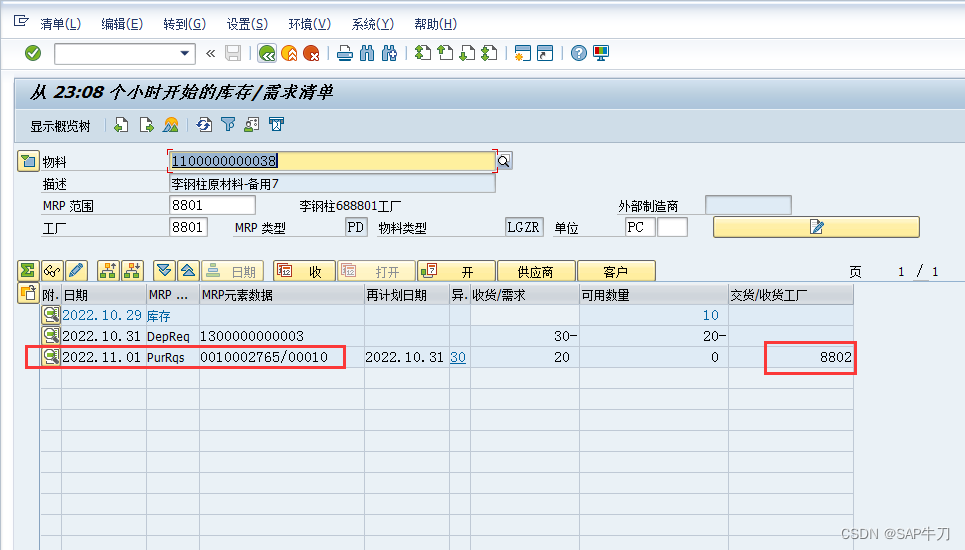
Task: Open the 帮助(H) menu
Action: point(435,24)
